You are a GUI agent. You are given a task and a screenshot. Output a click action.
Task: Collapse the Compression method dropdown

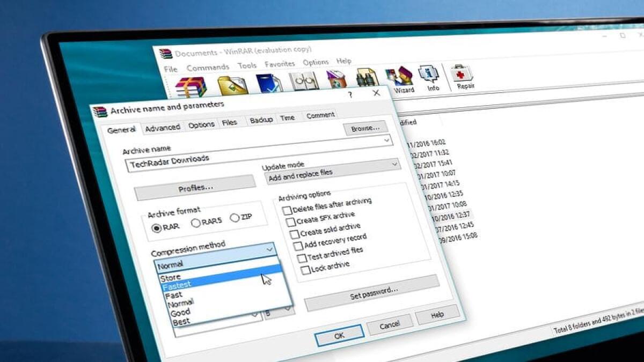[268, 249]
